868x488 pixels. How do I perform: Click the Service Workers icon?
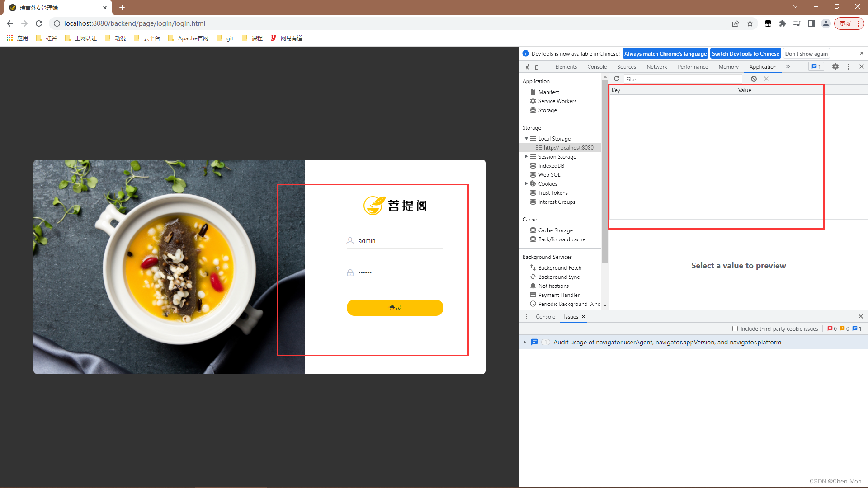pyautogui.click(x=533, y=101)
